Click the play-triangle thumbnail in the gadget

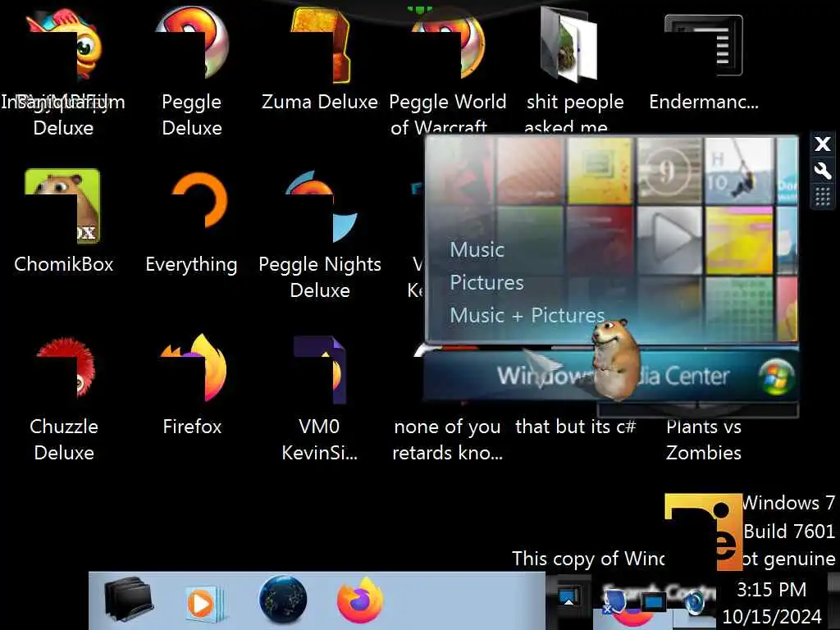pyautogui.click(x=669, y=240)
